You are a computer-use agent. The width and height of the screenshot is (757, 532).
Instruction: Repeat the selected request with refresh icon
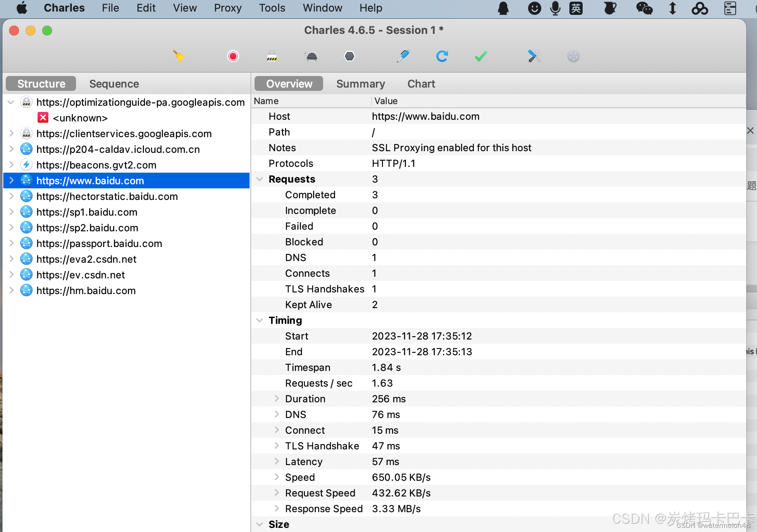442,56
